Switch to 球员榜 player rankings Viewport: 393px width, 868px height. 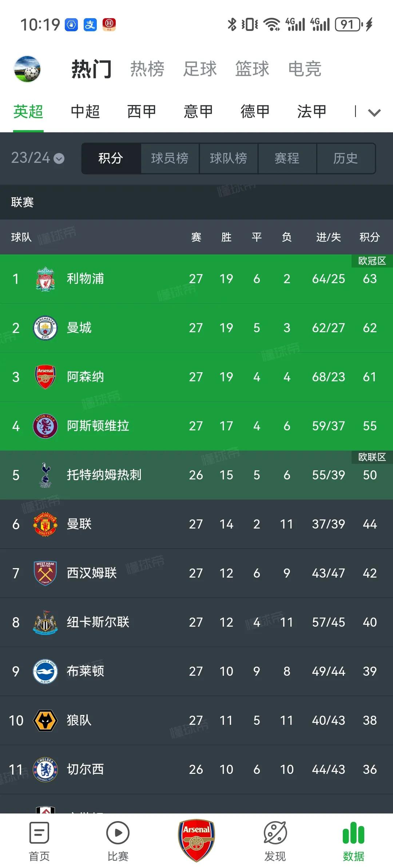[x=170, y=158]
